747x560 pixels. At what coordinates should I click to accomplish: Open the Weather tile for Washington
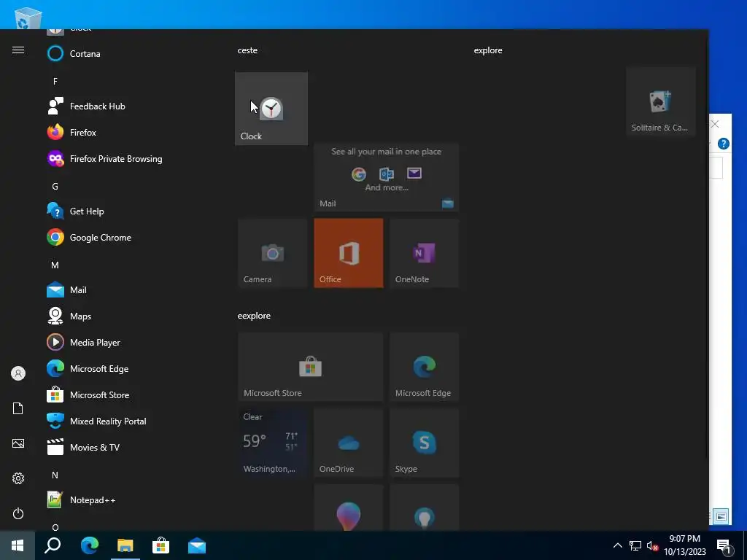273,443
